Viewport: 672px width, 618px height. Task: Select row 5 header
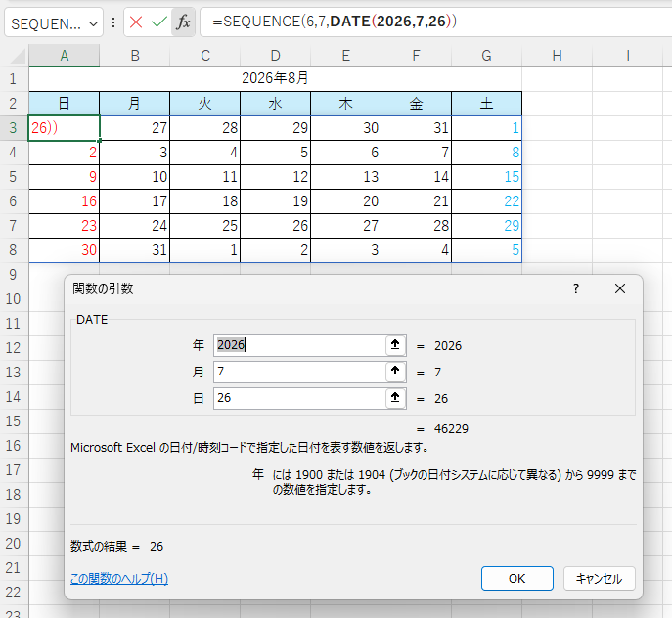tap(14, 177)
